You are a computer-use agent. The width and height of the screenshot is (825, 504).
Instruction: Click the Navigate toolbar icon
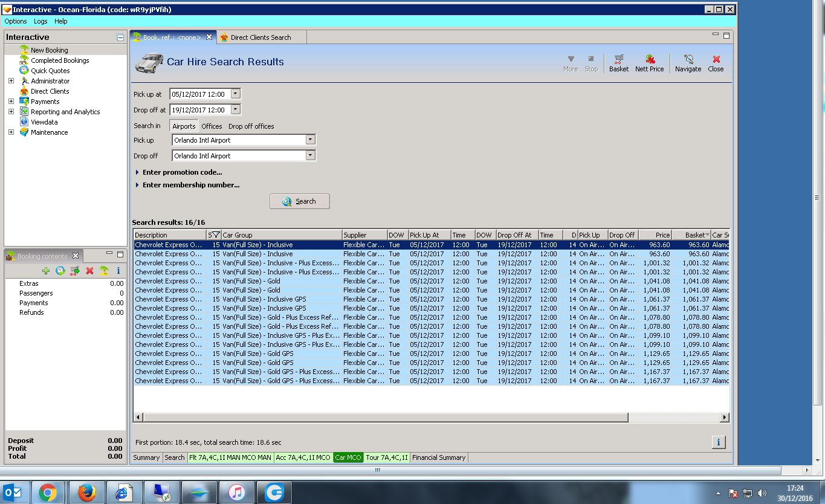click(688, 62)
